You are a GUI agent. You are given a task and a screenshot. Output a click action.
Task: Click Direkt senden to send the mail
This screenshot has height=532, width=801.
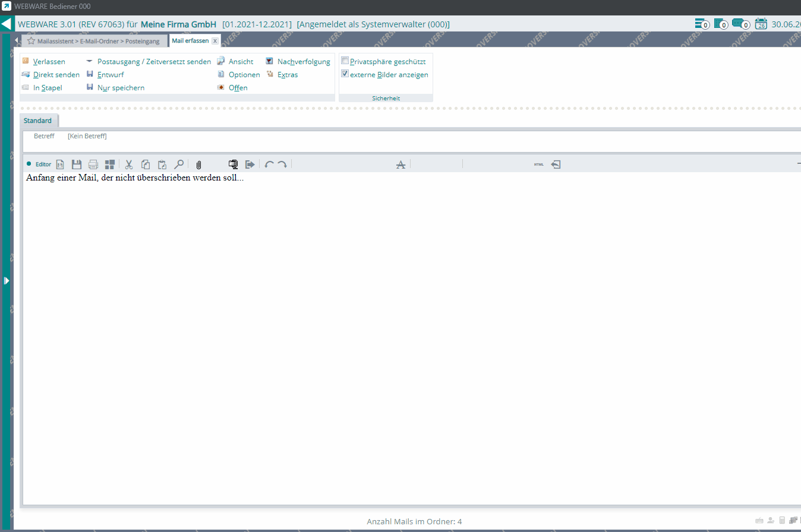[x=56, y=75]
